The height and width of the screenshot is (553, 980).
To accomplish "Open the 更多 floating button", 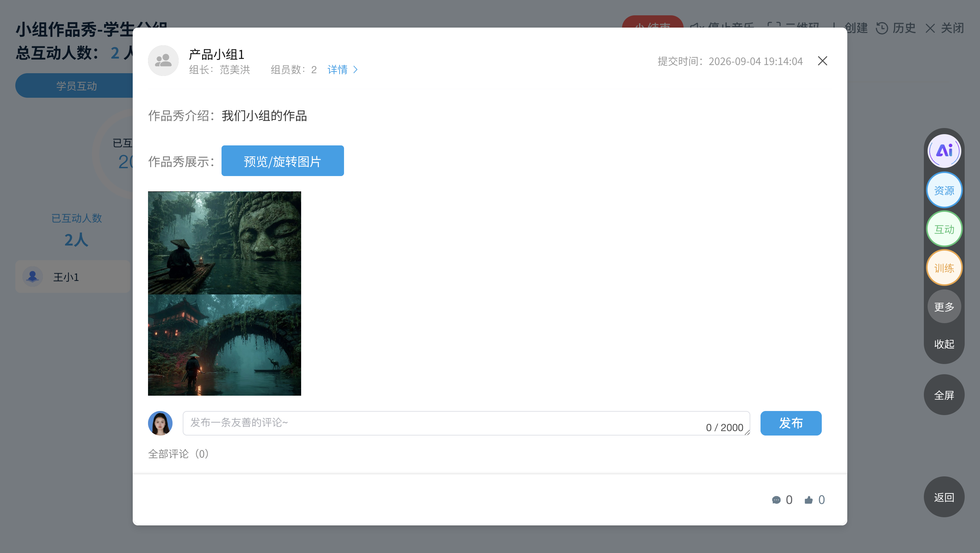I will pos(944,307).
